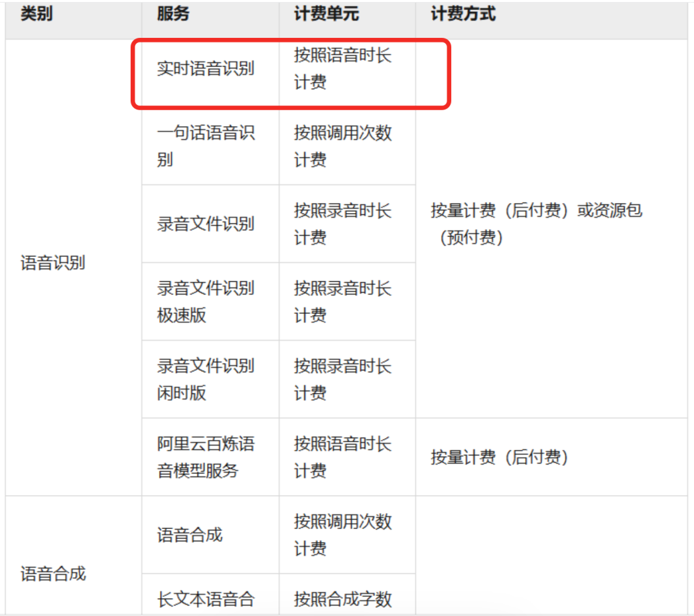This screenshot has height=616, width=694.
Task: Select the 录音文件识别极速版 service cell
Action: pyautogui.click(x=206, y=301)
